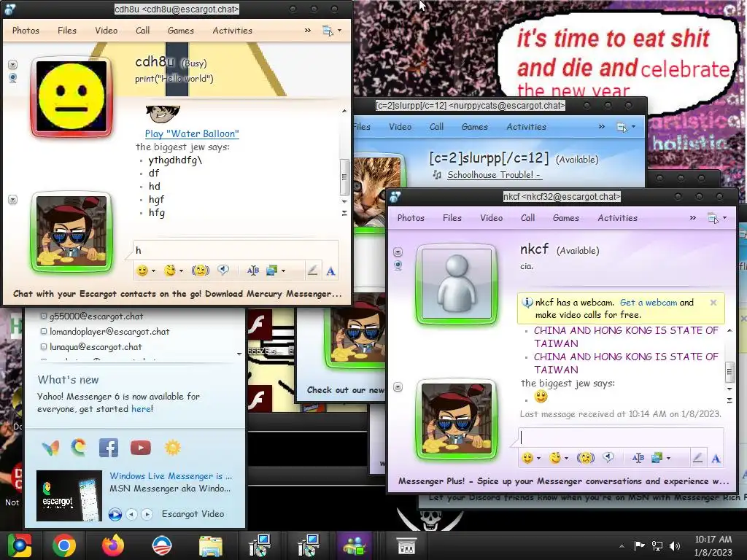Expand toolbar overflow chevron in nkcf window

pyautogui.click(x=693, y=217)
